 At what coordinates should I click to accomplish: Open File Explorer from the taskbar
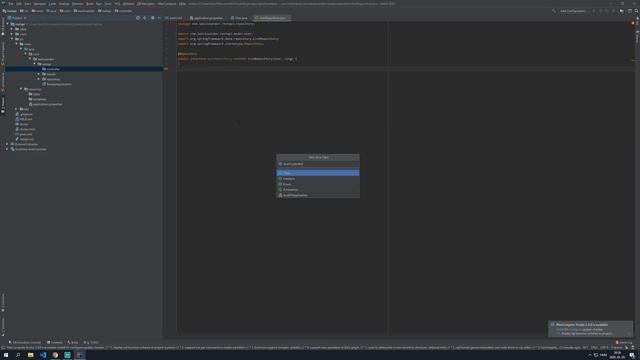[31, 355]
